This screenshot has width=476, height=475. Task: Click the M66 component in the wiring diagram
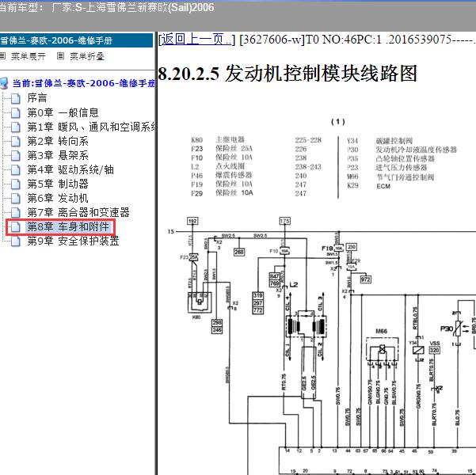tap(383, 349)
